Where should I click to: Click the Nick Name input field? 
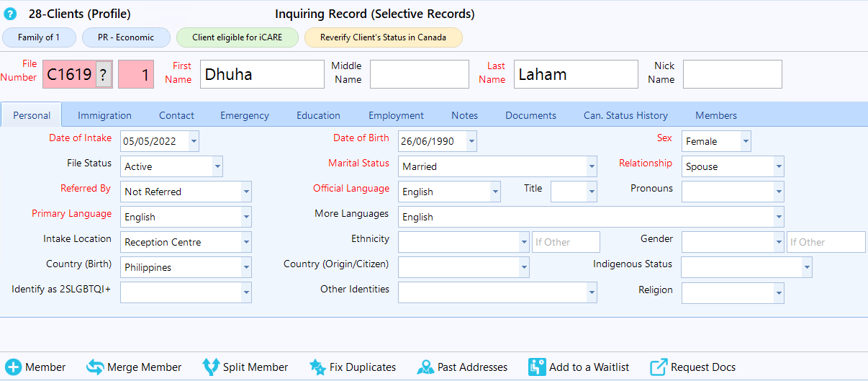(x=733, y=74)
